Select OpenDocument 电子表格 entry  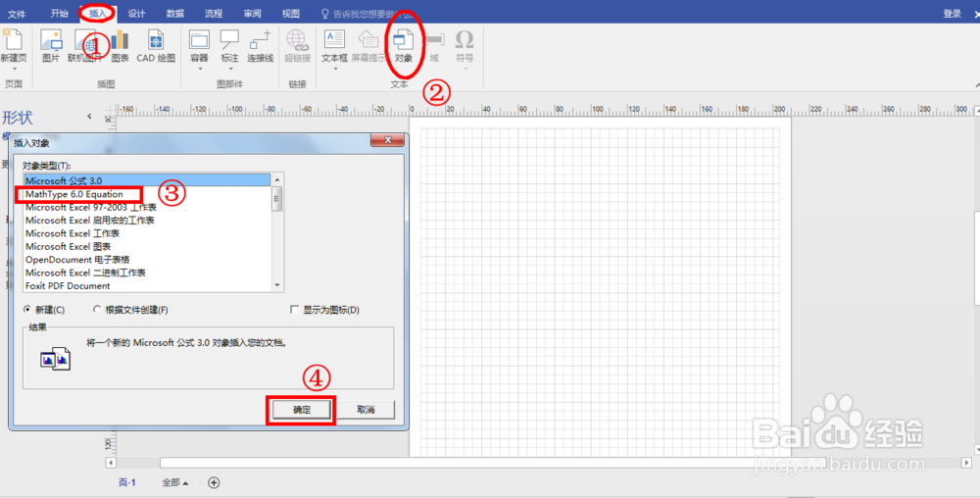point(147,260)
